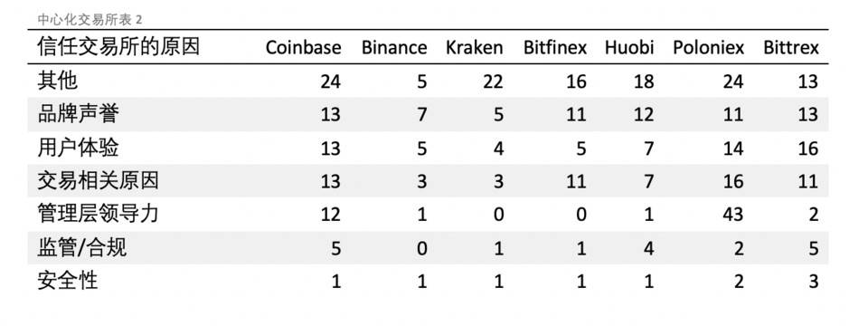Click the 中心化交易所表 2 caption
The width and height of the screenshot is (868, 326).
(90, 19)
